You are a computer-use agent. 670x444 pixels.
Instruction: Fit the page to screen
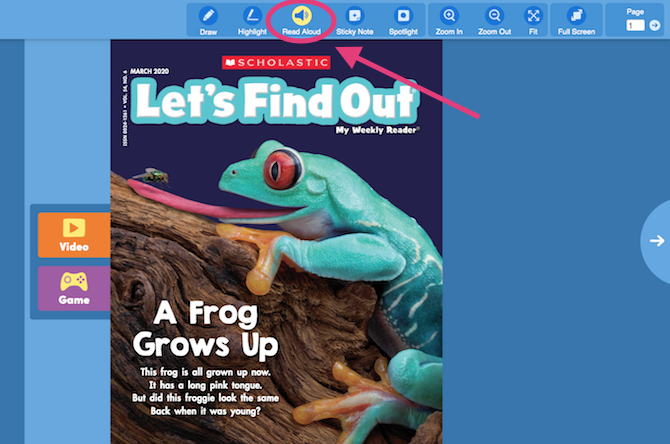click(534, 18)
